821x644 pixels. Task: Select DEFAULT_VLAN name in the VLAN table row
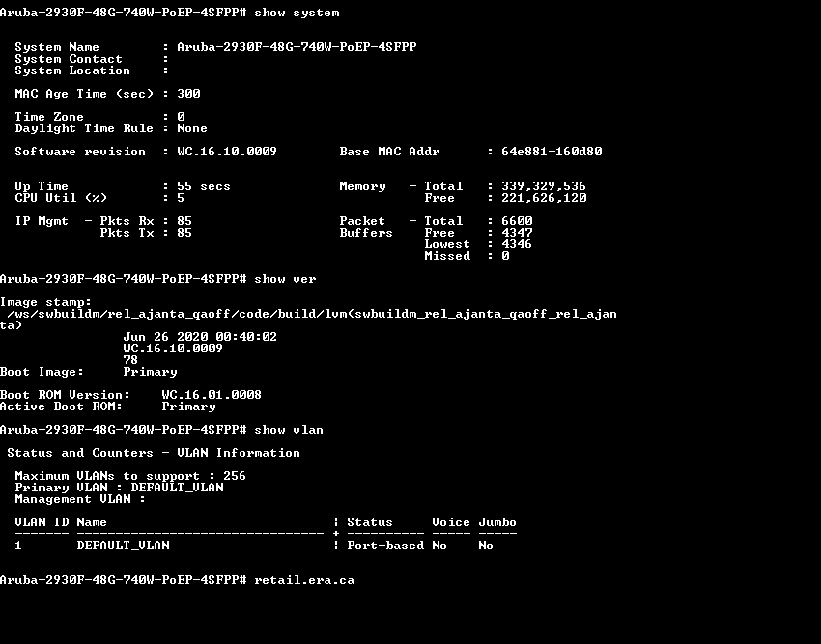click(x=123, y=546)
